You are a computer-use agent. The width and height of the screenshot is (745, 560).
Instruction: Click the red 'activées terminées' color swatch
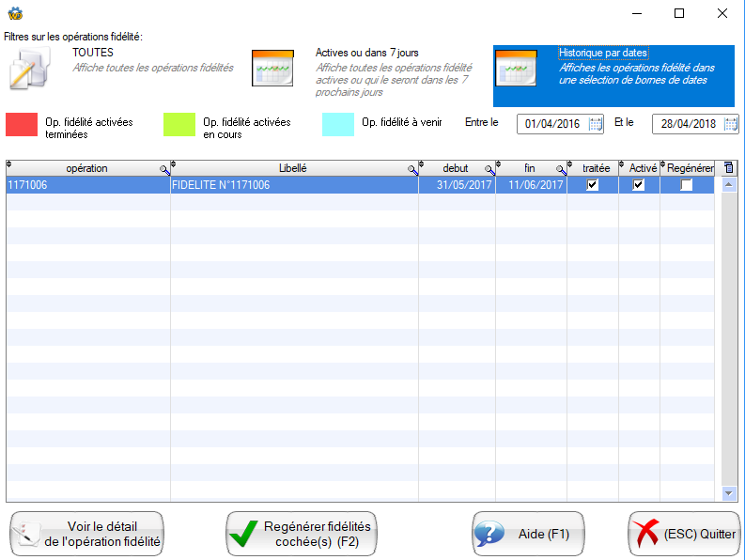click(22, 124)
